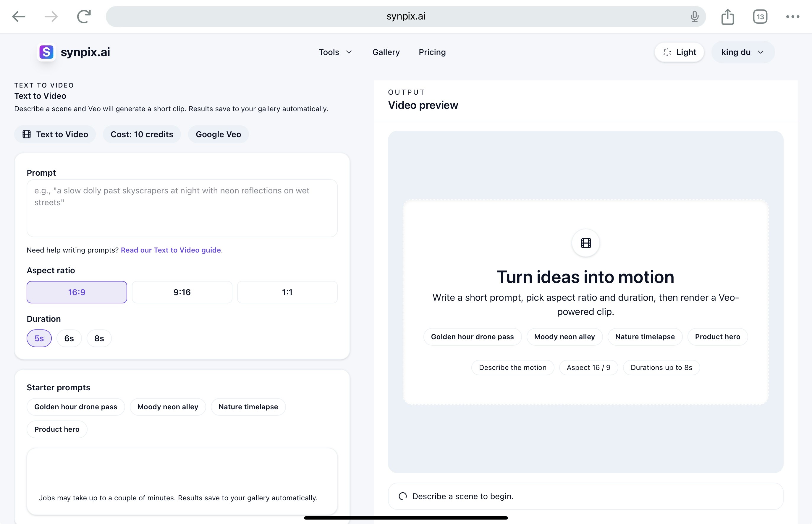The image size is (812, 524).
Task: Click the share icon in the browser toolbar
Action: 727,16
